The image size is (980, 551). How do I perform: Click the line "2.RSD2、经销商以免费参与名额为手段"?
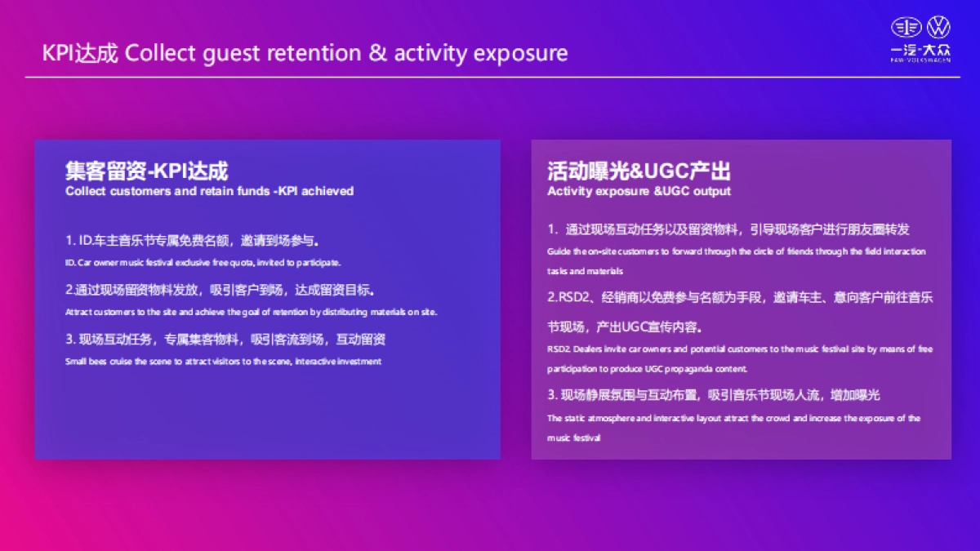(739, 298)
